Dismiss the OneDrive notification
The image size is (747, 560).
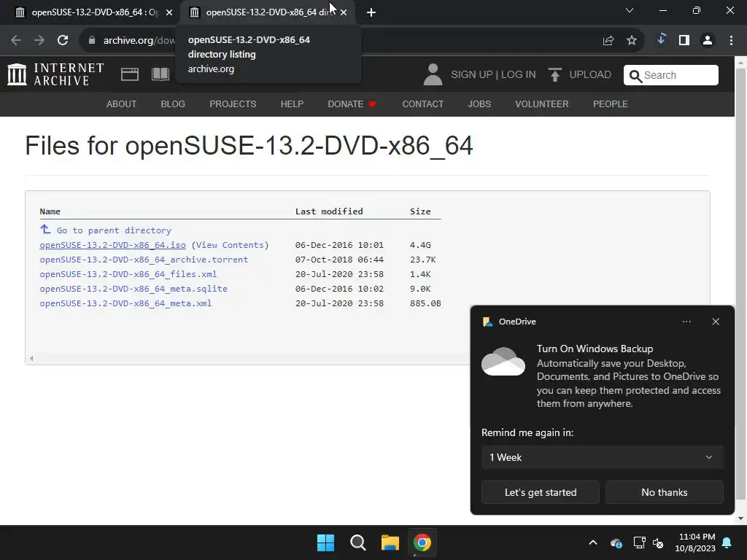716,322
